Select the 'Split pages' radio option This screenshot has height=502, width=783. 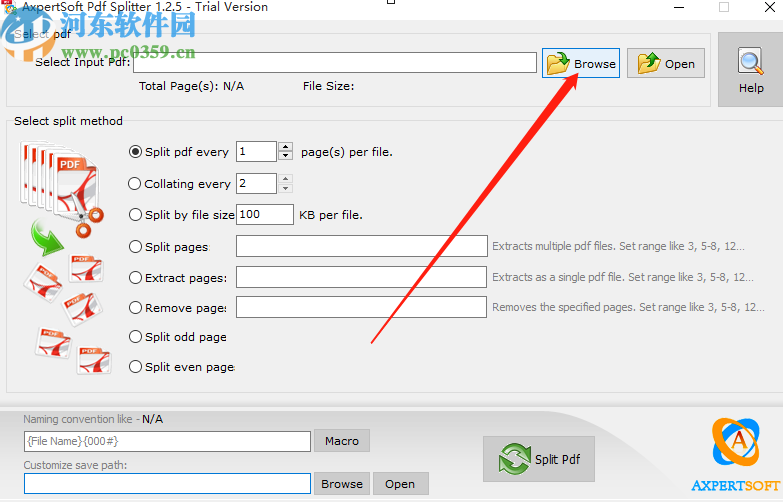135,247
